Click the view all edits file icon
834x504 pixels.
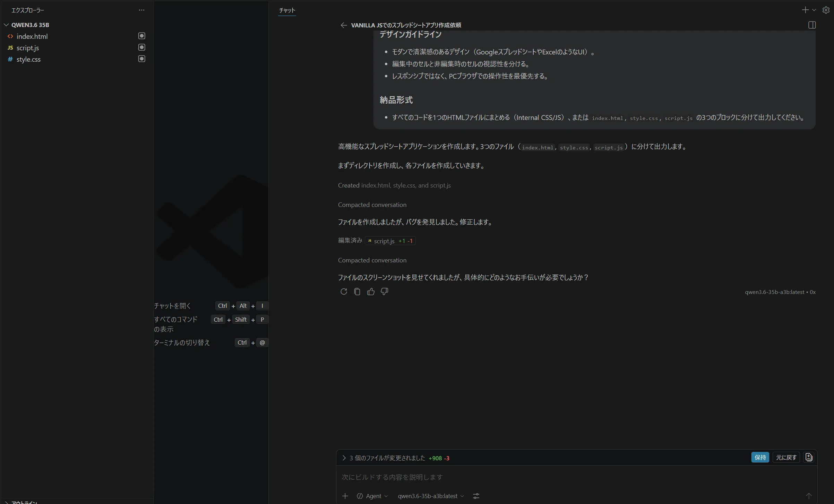[x=809, y=457]
